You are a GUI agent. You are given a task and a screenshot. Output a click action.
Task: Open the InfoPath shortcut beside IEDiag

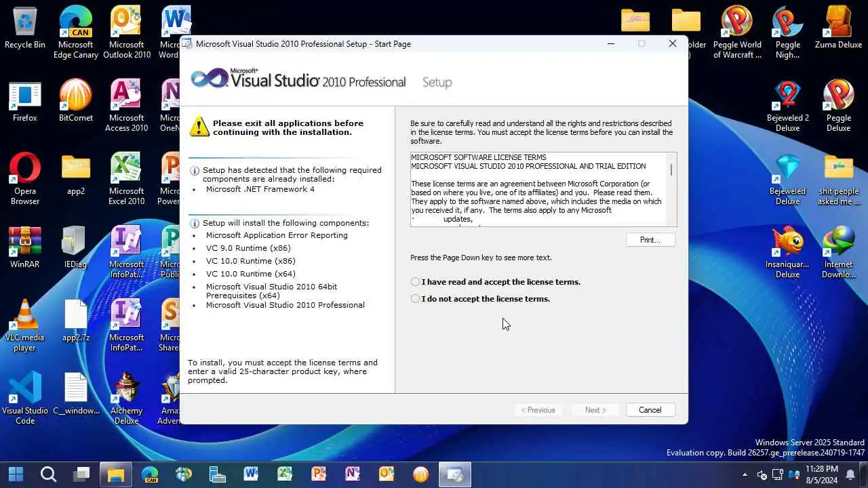pos(127,252)
